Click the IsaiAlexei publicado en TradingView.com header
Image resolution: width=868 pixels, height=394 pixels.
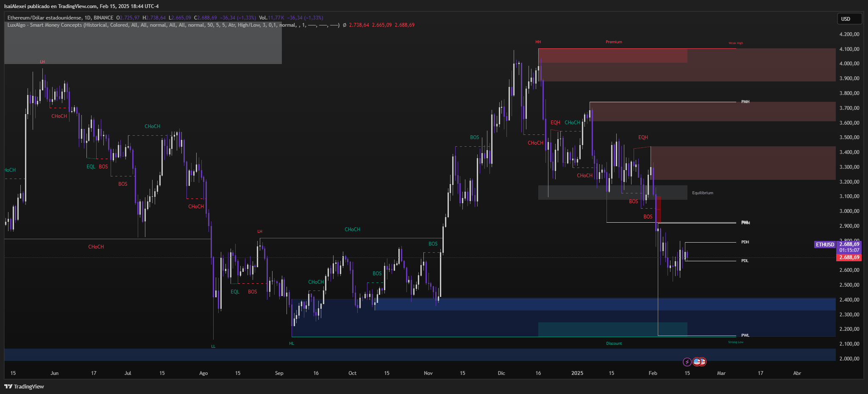tap(81, 6)
